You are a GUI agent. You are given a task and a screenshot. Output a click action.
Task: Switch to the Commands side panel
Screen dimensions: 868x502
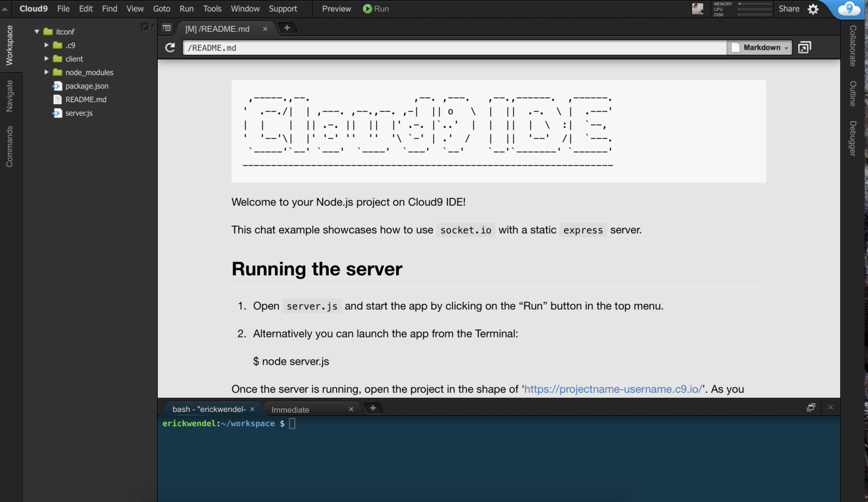tap(9, 146)
